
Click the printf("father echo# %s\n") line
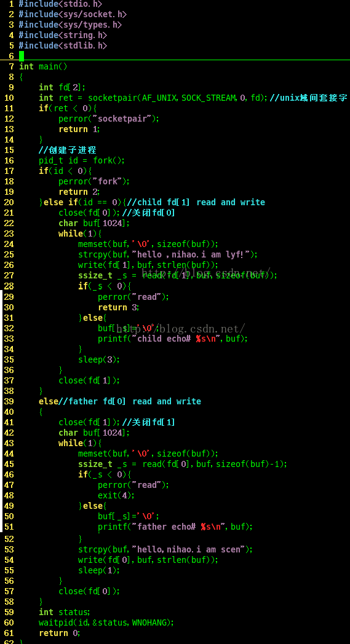pyautogui.click(x=176, y=527)
